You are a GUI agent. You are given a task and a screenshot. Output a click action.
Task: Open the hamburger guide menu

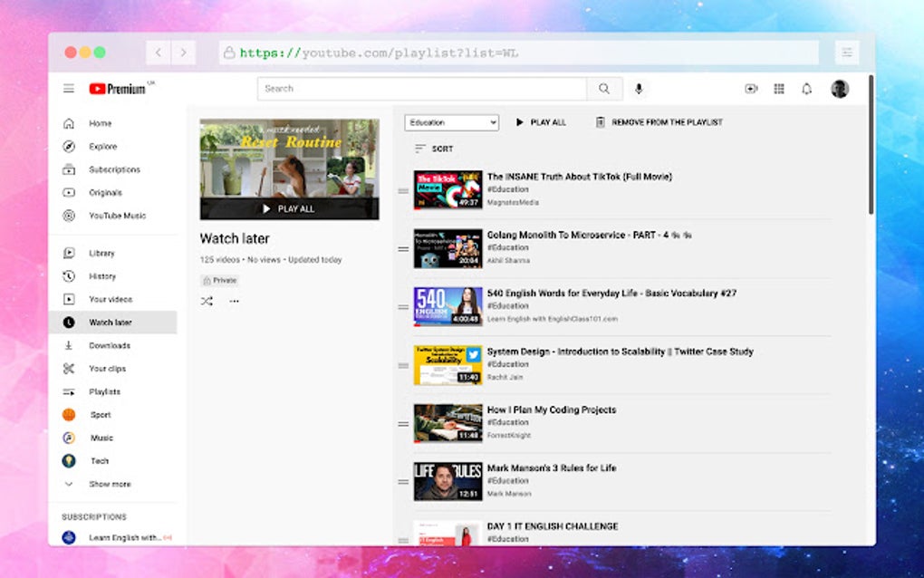[69, 89]
